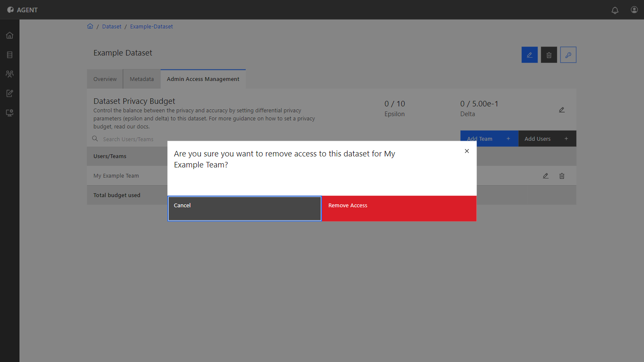Screen dimensions: 644x362
Task: Close the confirmation dialog with X
Action: 467,151
